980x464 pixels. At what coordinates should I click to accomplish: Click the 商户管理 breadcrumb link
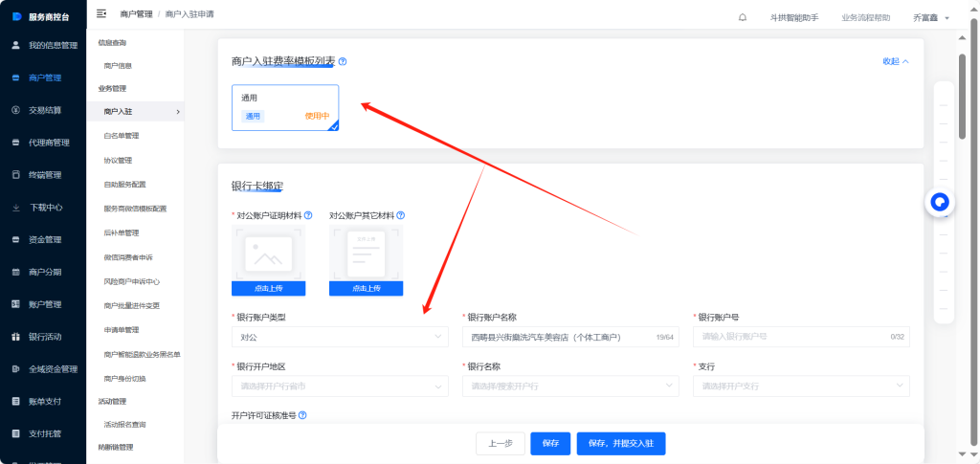(x=136, y=13)
